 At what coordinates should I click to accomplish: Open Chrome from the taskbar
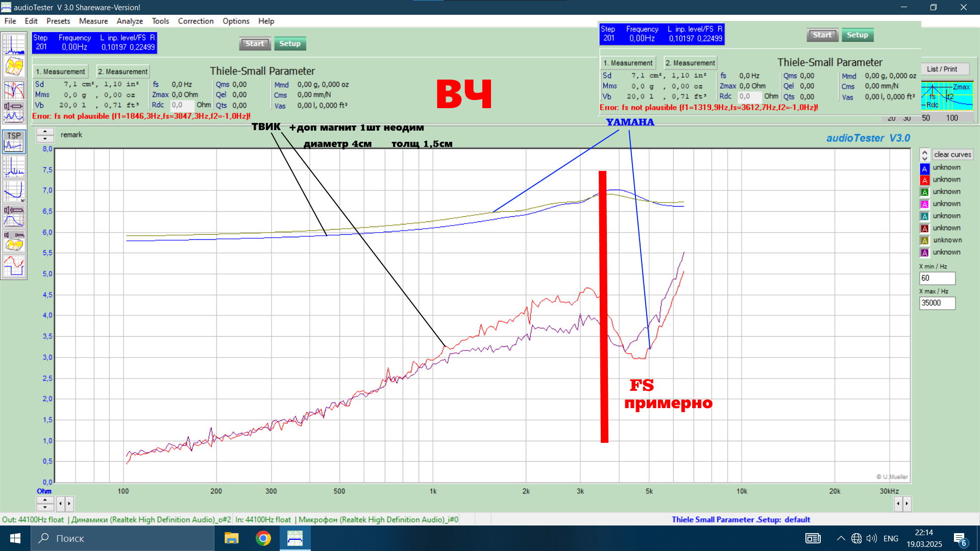pyautogui.click(x=263, y=538)
